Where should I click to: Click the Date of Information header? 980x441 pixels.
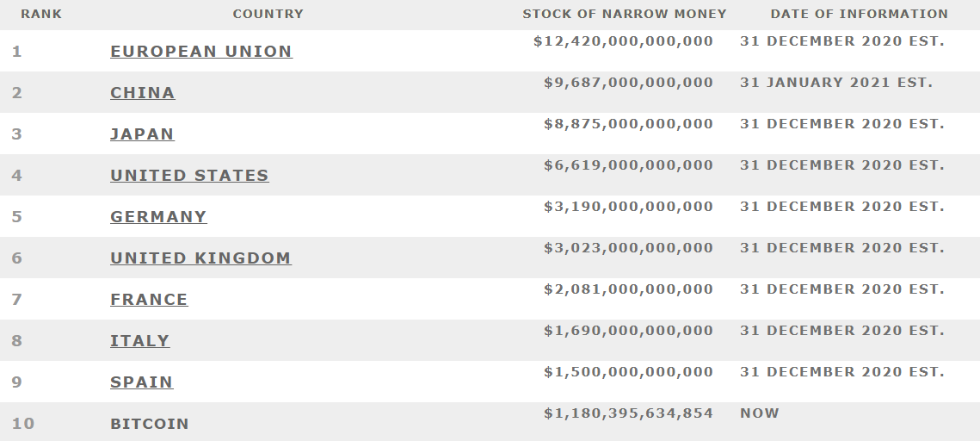[x=859, y=14]
